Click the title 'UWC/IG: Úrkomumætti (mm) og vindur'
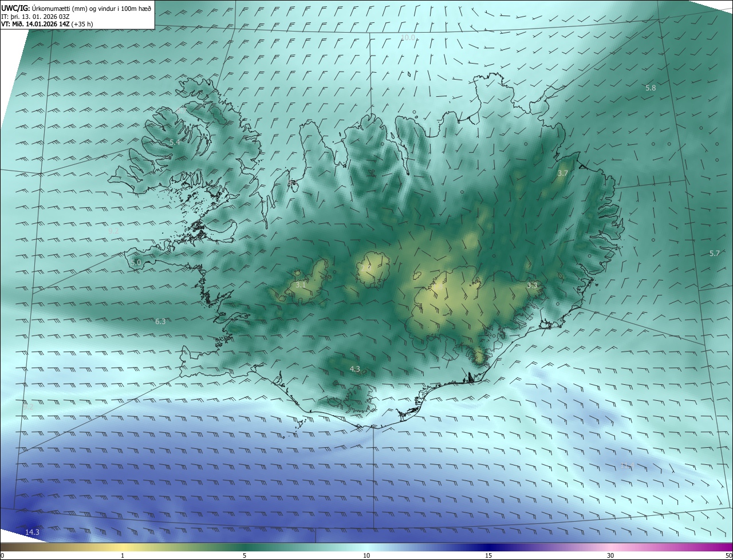This screenshot has height=560, width=733. click(76, 7)
